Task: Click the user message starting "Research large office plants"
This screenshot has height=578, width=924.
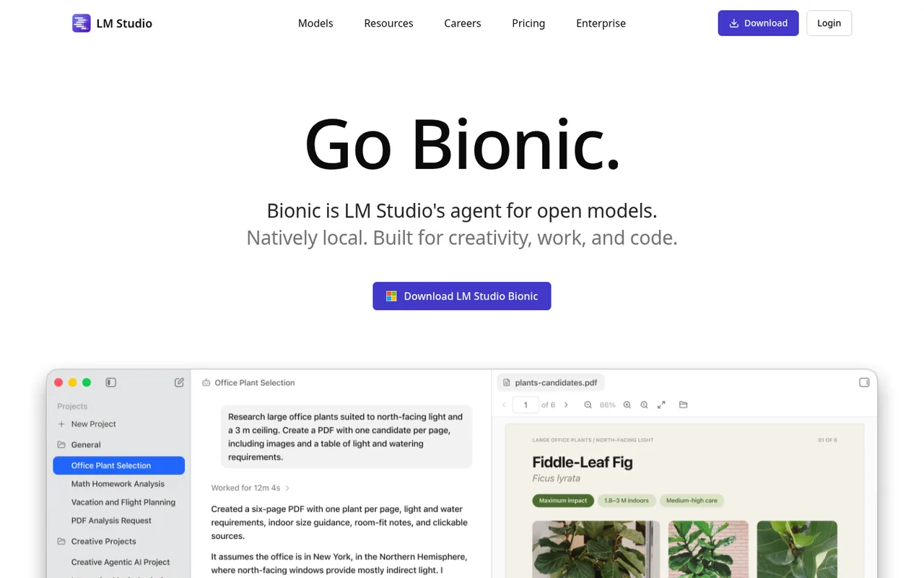Action: click(346, 436)
